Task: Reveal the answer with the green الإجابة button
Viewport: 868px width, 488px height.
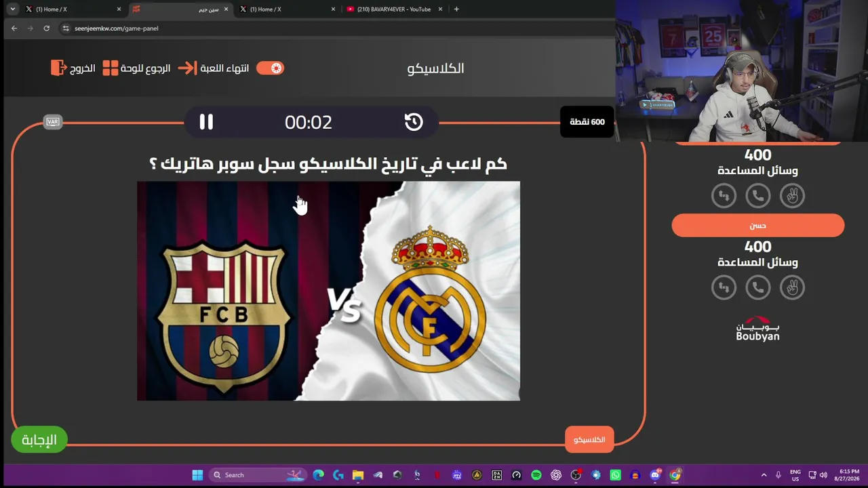Action: pos(39,440)
